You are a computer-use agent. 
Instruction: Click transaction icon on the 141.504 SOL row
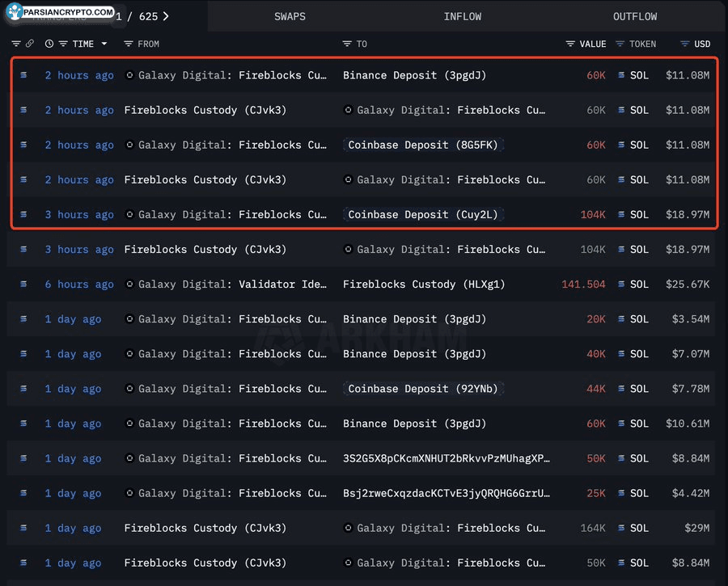(23, 285)
